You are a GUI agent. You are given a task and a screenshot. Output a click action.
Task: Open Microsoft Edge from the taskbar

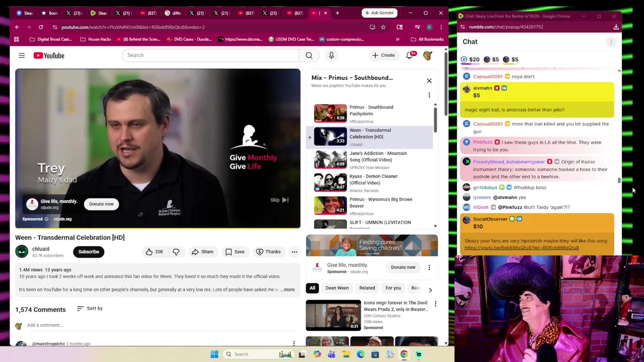click(x=360, y=354)
